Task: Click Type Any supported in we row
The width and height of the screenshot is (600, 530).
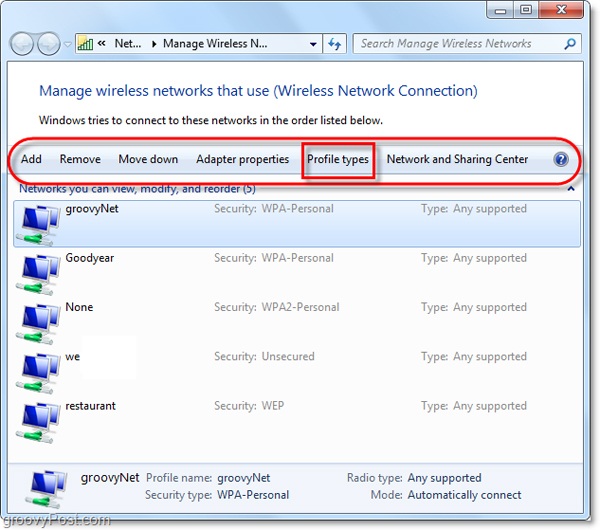Action: tap(474, 357)
